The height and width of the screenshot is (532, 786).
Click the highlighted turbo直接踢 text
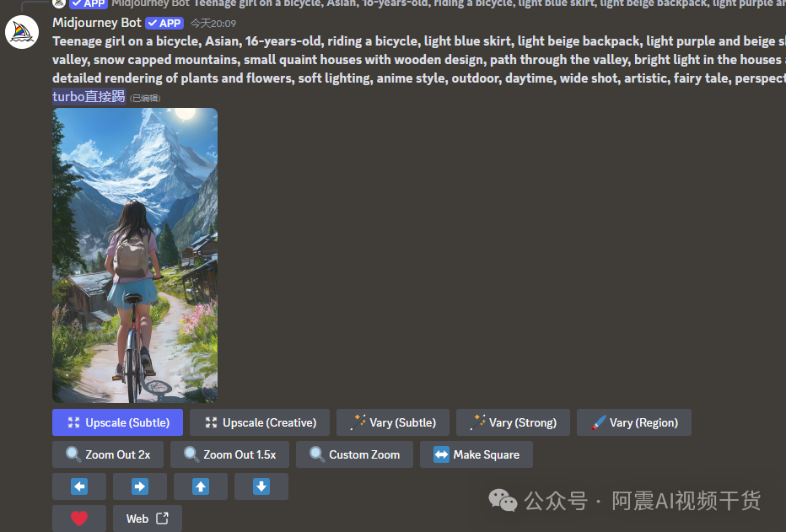pos(89,96)
